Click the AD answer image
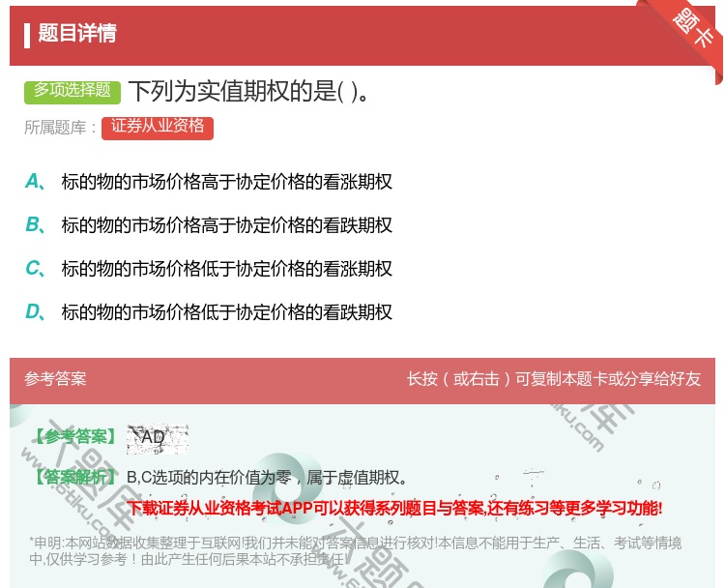Viewport: 725px width, 588px height. (x=157, y=438)
